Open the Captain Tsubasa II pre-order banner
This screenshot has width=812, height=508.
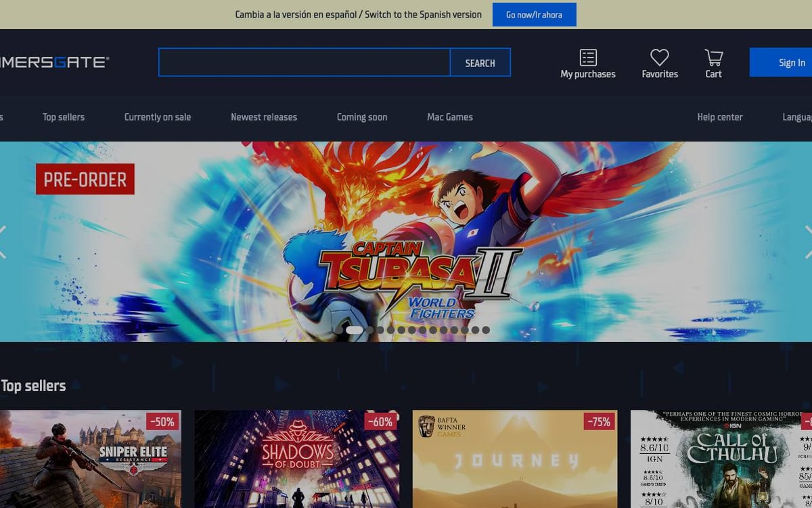(406, 242)
